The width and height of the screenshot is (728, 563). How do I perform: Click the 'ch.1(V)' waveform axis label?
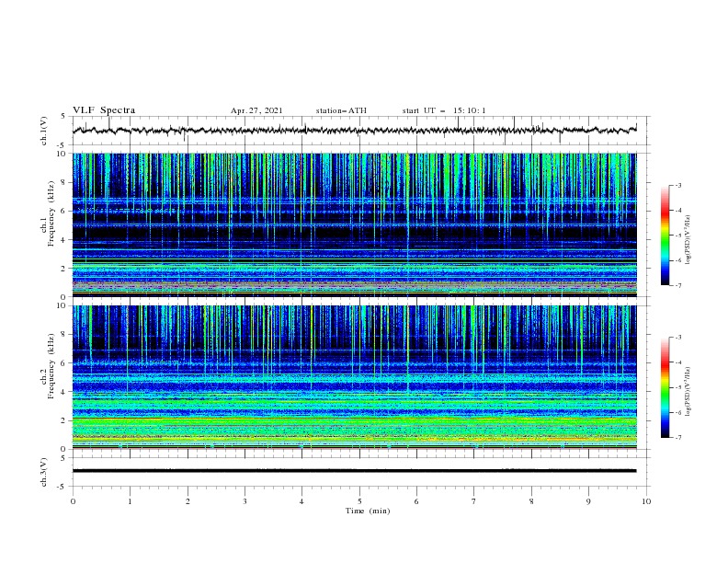pos(44,131)
